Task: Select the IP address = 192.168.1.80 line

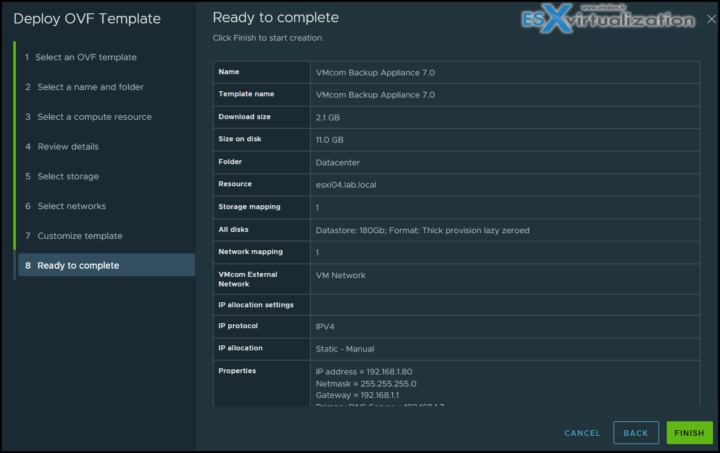Action: pos(364,372)
